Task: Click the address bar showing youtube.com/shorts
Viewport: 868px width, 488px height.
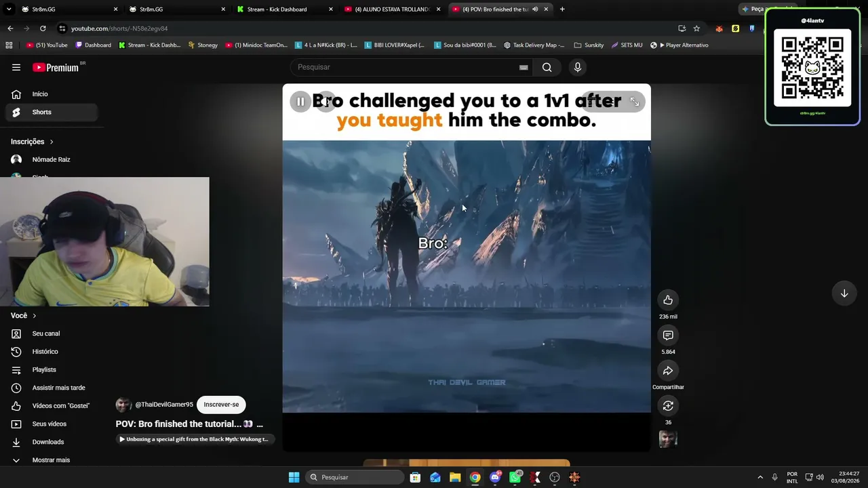Action: point(366,28)
